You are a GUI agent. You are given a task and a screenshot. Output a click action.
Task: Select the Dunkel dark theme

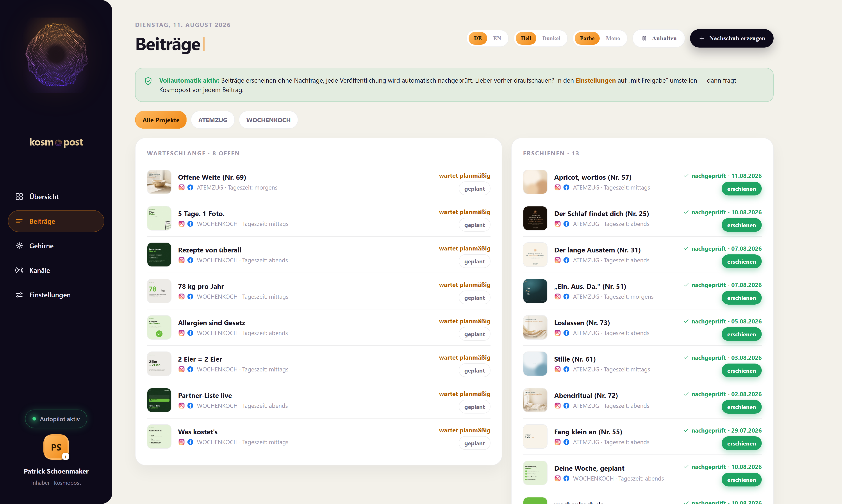click(551, 38)
